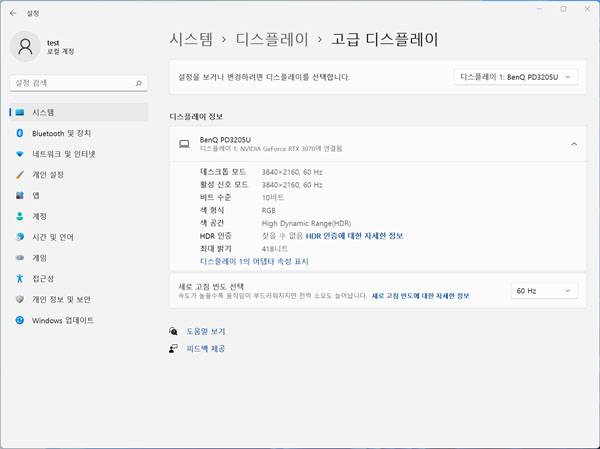This screenshot has height=449, width=600.
Task: Open the 도움말 보기 link
Action: coord(205,331)
